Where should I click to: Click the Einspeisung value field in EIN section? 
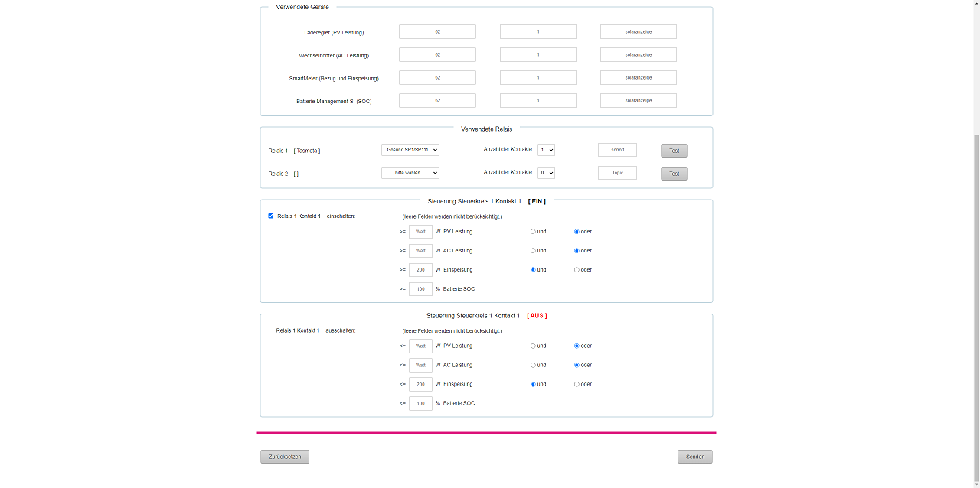click(420, 269)
